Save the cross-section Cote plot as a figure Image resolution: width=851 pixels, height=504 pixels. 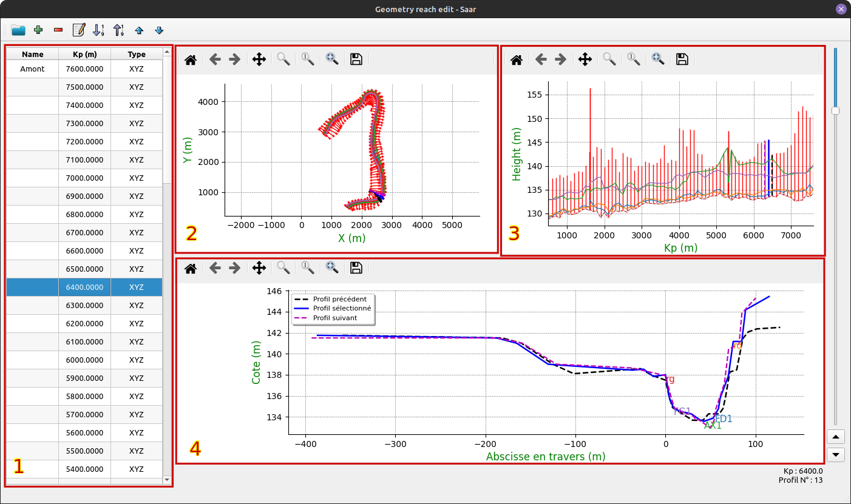(x=356, y=268)
